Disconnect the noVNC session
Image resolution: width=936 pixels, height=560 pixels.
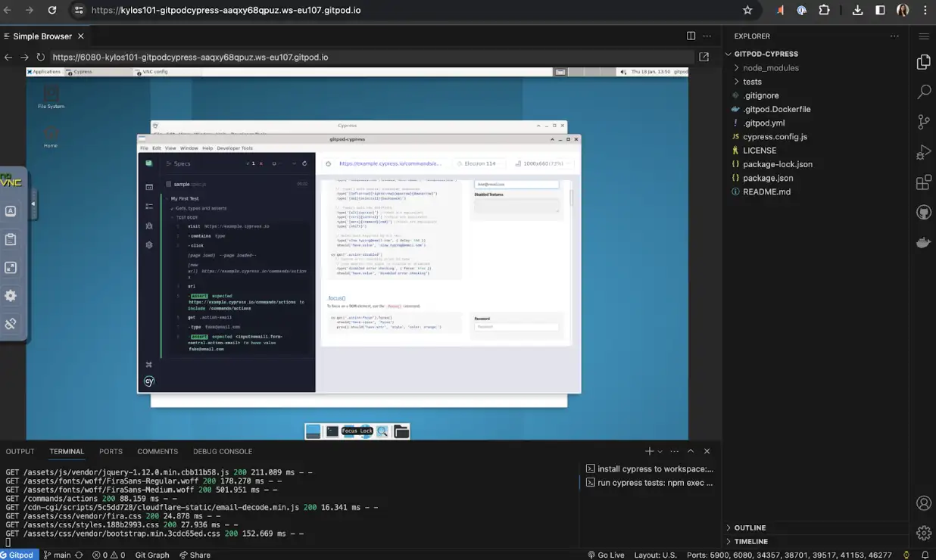pyautogui.click(x=11, y=324)
